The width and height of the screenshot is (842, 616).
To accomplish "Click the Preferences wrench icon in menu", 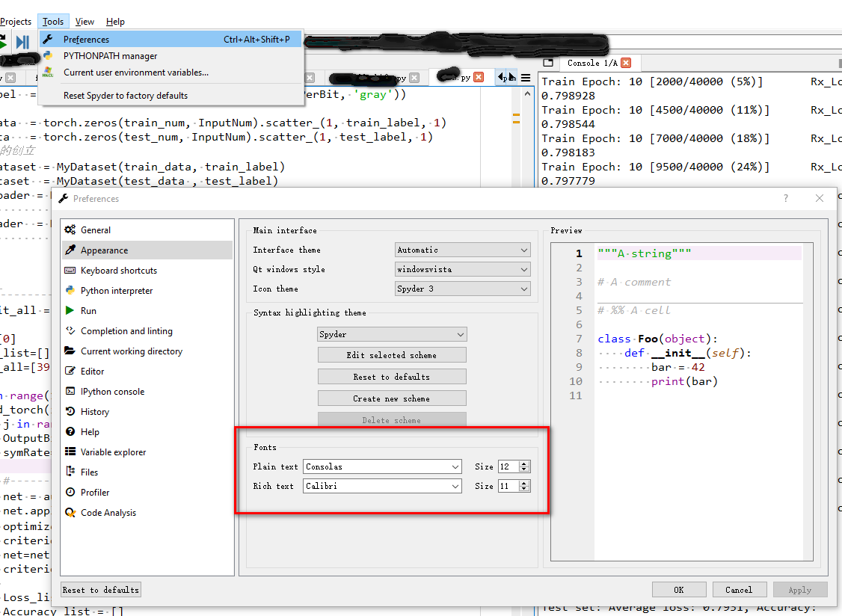I will coord(48,39).
